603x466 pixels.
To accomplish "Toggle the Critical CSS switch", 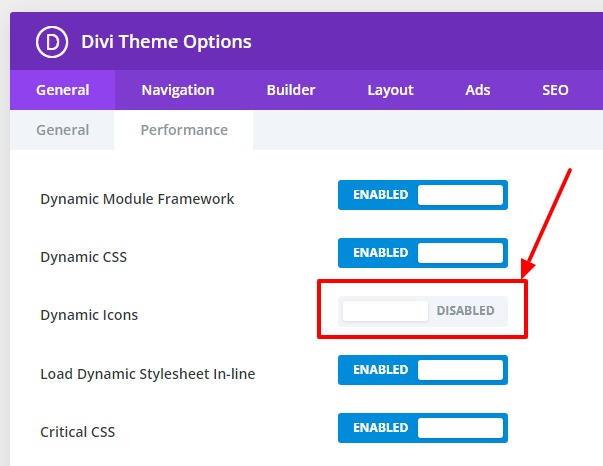I will coord(423,428).
